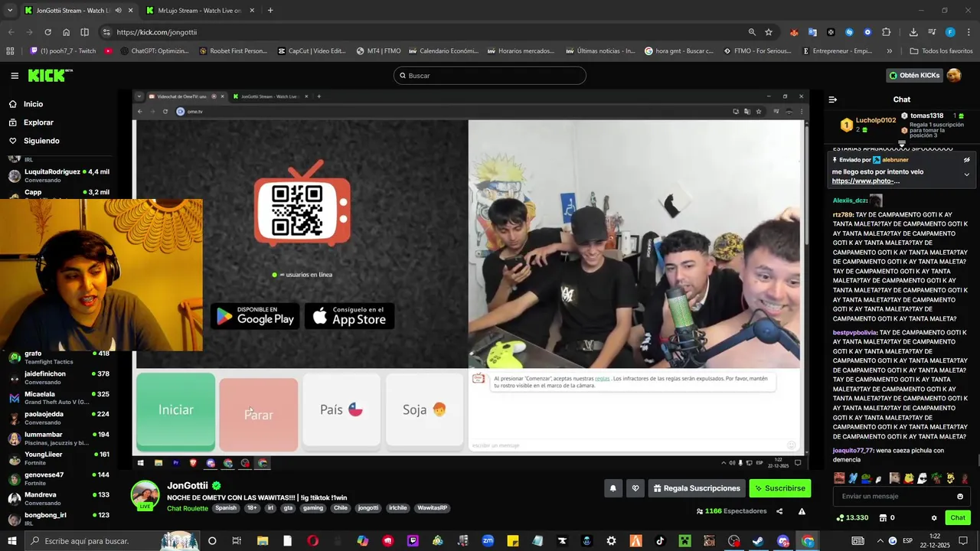Click the browser address bar URL
The image size is (980, 551).
[x=157, y=32]
